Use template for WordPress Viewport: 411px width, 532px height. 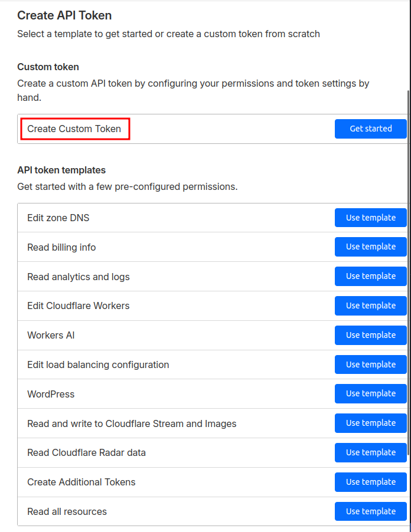point(370,393)
